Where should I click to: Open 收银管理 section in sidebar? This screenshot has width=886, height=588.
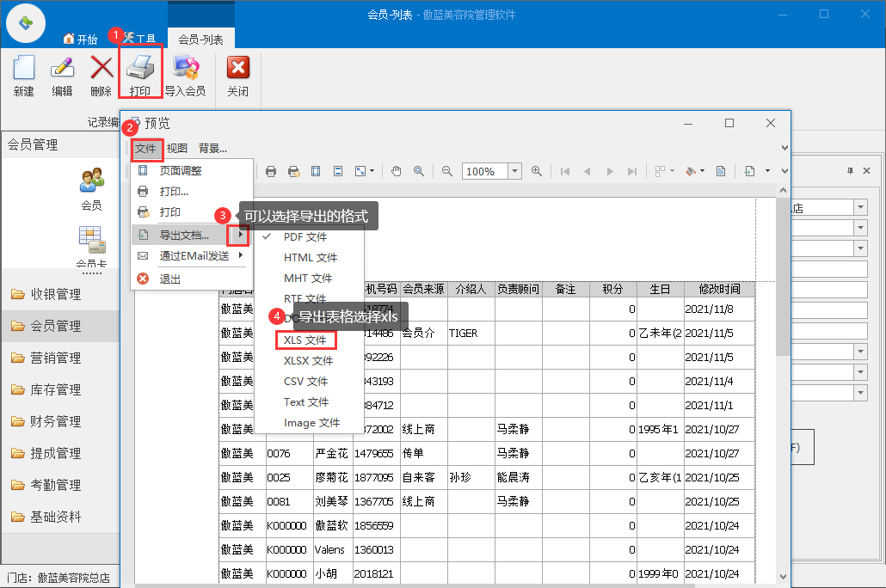click(x=60, y=294)
